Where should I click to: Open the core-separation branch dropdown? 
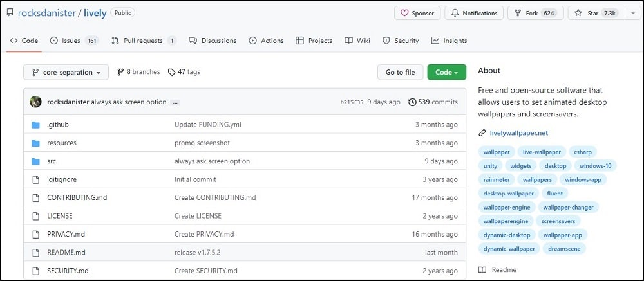[66, 72]
